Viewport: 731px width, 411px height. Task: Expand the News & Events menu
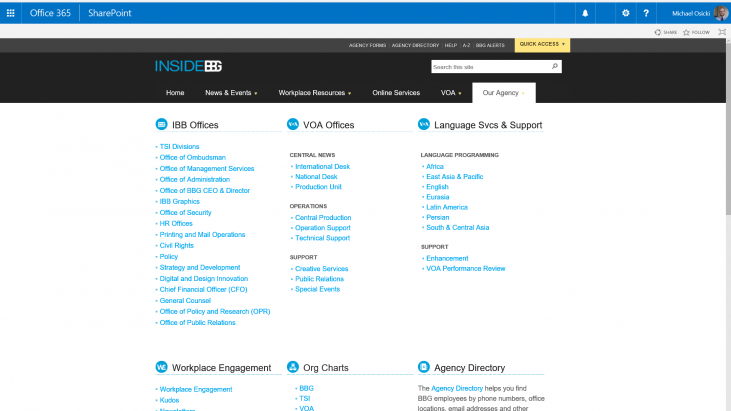click(x=231, y=93)
